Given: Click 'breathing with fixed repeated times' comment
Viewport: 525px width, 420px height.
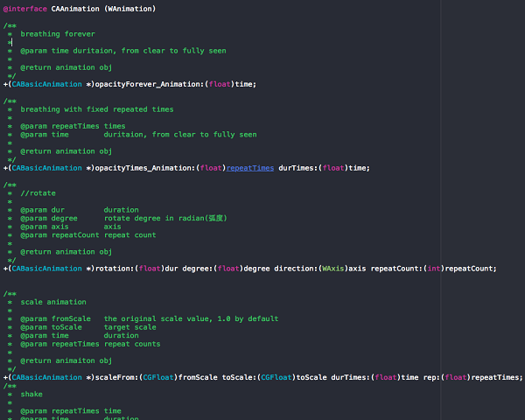Looking at the screenshot, I should (x=97, y=109).
